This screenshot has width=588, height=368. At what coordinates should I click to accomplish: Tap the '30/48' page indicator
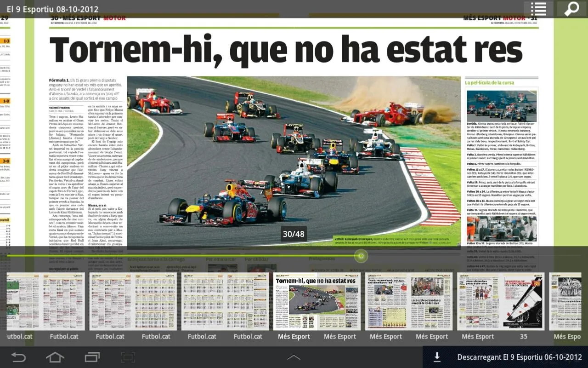click(294, 234)
